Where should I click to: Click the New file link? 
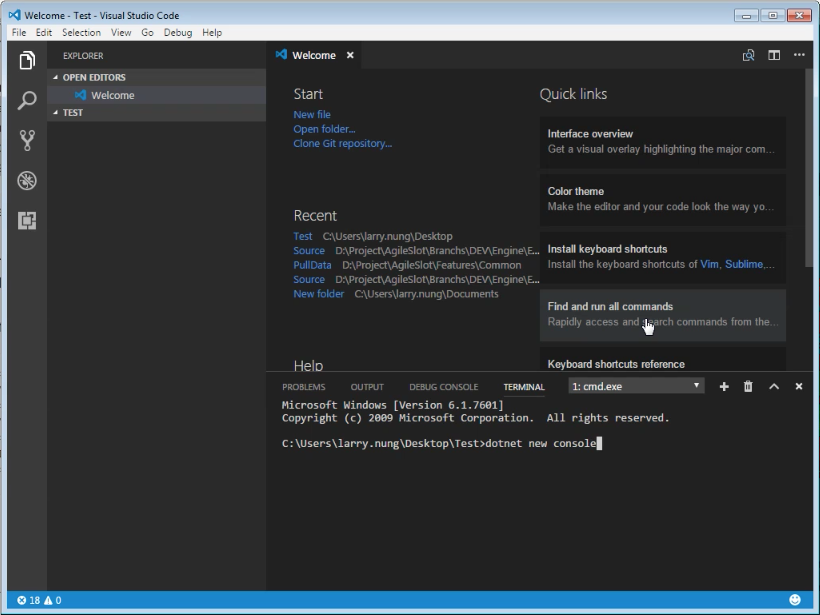point(312,115)
